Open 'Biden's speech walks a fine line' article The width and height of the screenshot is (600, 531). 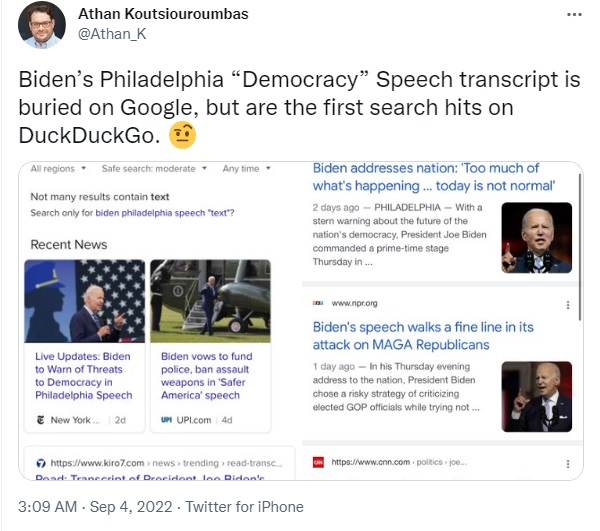[x=423, y=336]
